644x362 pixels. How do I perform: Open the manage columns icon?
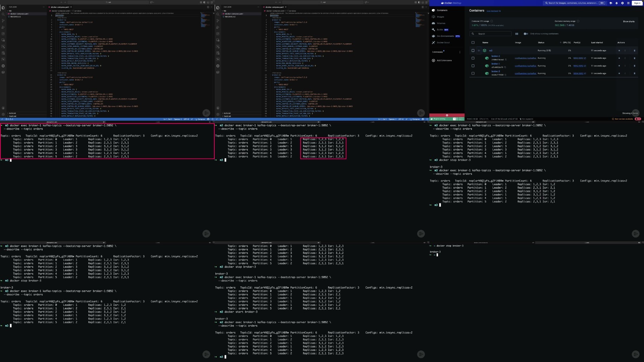(x=517, y=34)
